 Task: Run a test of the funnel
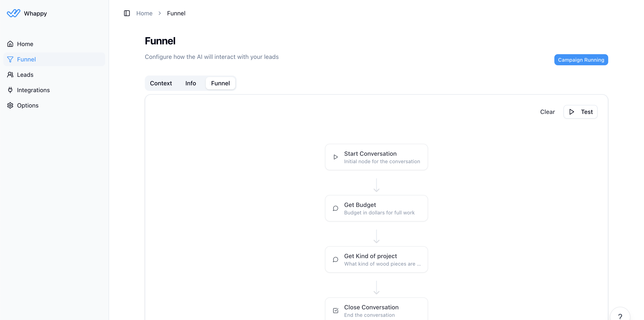point(580,112)
